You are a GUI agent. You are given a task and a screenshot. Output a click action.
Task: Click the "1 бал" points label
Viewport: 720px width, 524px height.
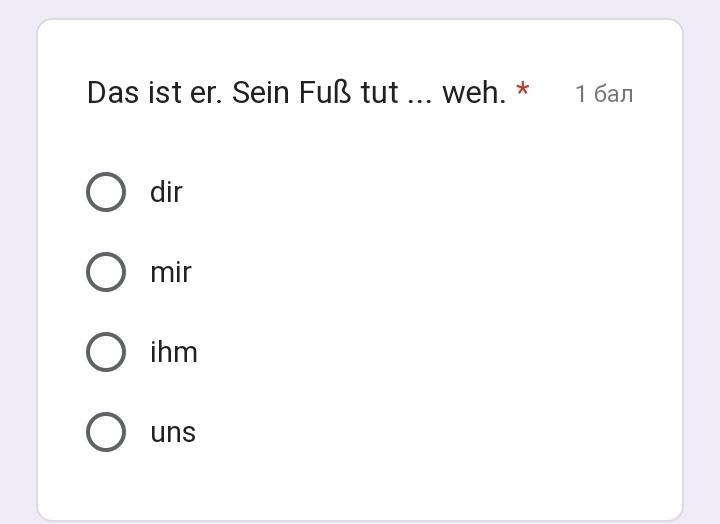tap(604, 94)
